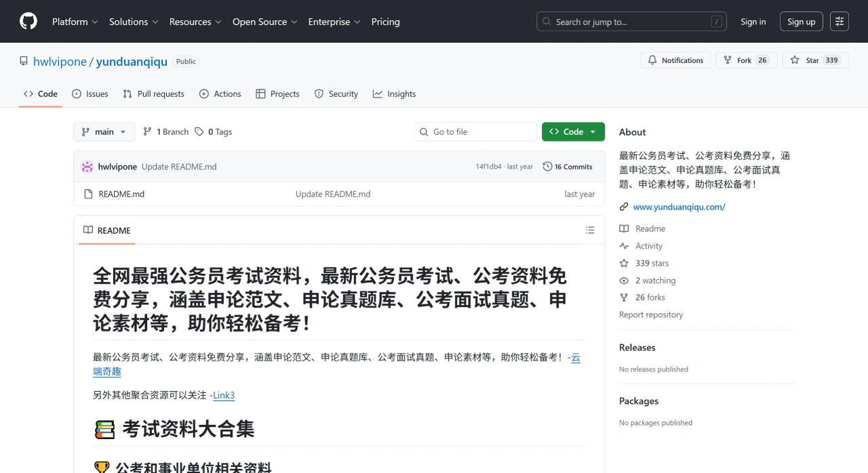Open the main branch selector dropdown
868x473 pixels.
click(104, 131)
